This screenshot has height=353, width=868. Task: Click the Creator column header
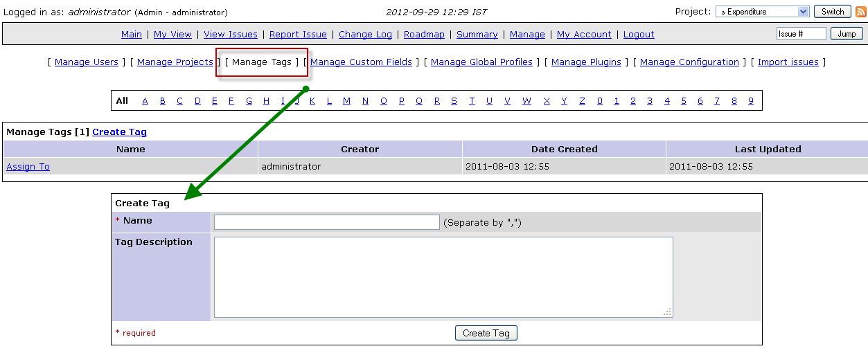(360, 150)
